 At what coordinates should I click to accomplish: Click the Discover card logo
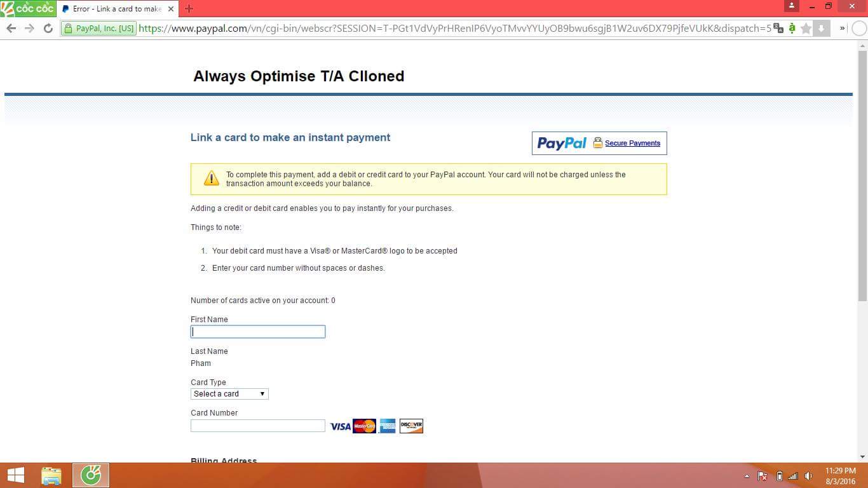411,426
